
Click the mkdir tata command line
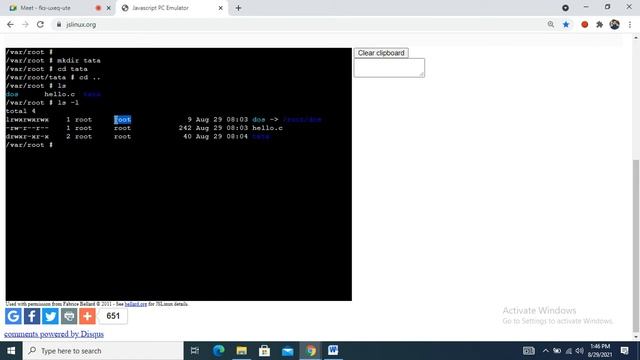coord(53,60)
